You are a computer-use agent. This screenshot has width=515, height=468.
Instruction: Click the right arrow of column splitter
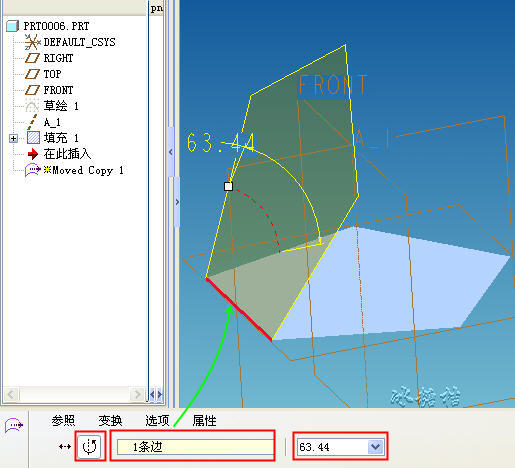pos(160,395)
